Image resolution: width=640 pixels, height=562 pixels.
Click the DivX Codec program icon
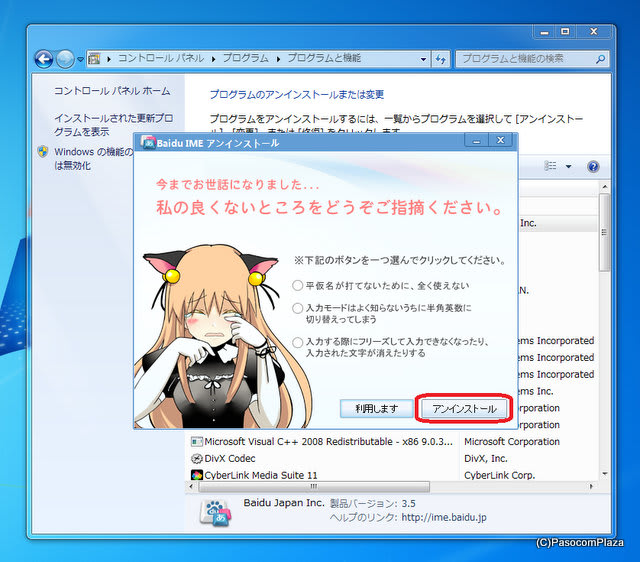pos(197,459)
